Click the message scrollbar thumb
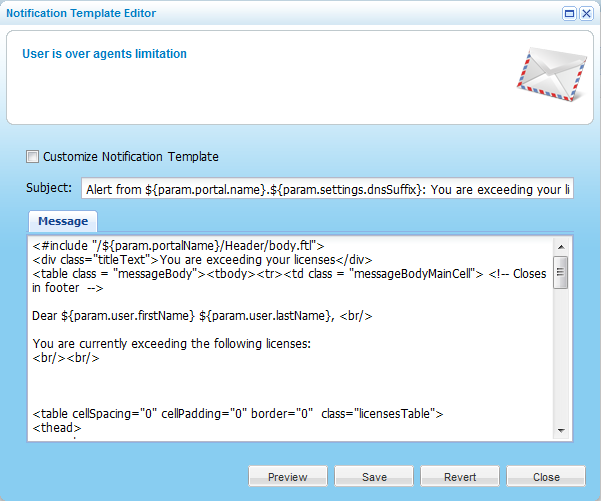The image size is (601, 501). 561,272
